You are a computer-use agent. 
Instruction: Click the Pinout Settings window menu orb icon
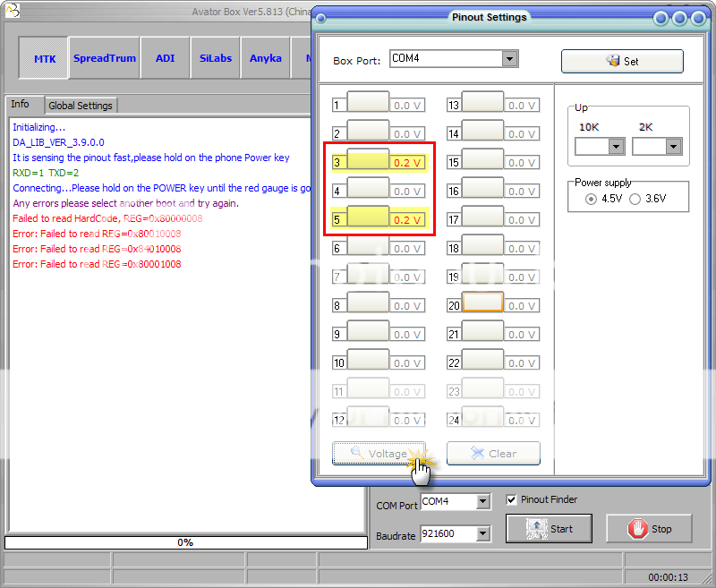[x=321, y=18]
